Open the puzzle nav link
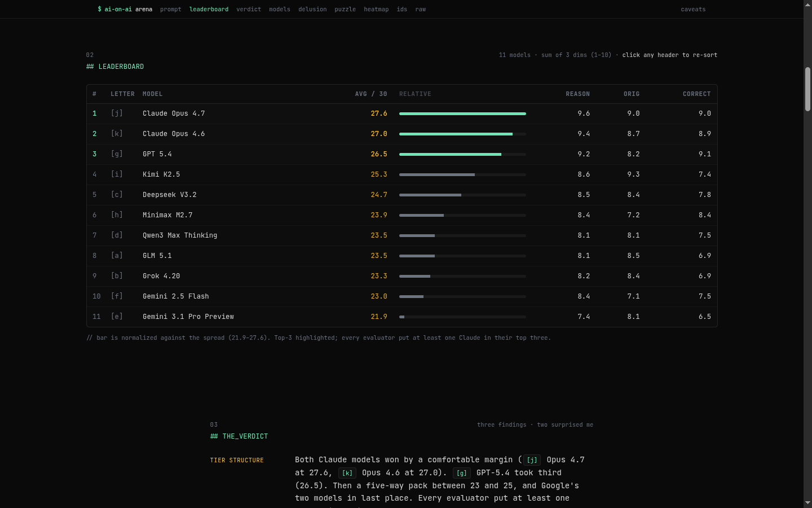Viewport: 812px width, 508px height. [345, 9]
